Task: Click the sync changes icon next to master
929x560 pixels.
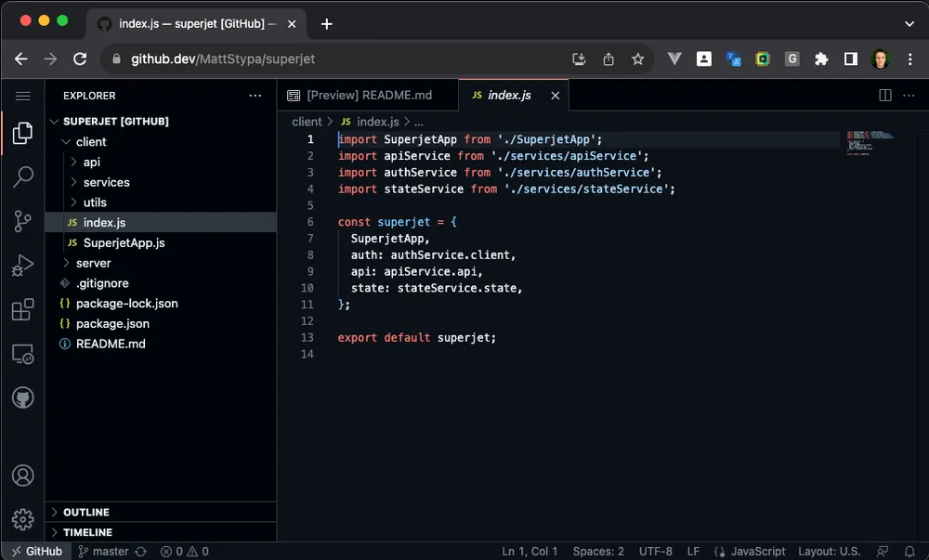Action: [x=141, y=551]
